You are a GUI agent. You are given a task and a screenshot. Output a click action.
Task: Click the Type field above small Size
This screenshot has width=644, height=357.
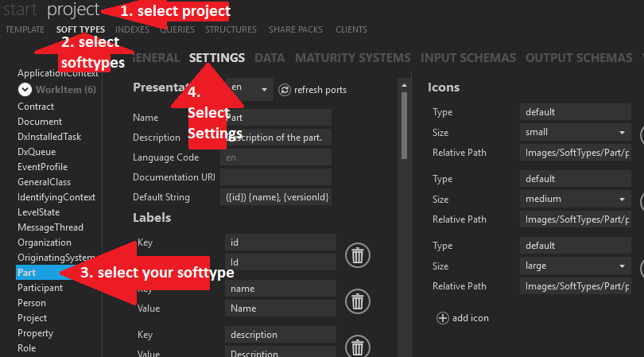point(575,112)
